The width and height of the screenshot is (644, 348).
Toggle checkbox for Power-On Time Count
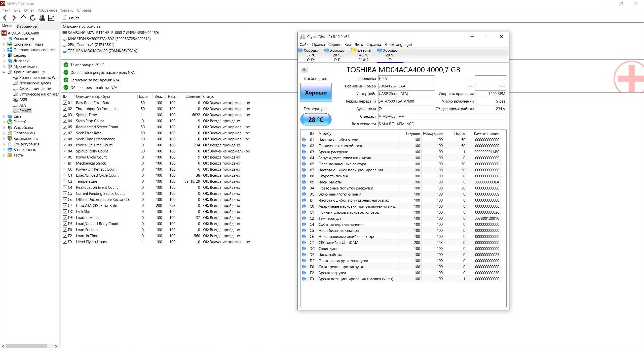65,145
